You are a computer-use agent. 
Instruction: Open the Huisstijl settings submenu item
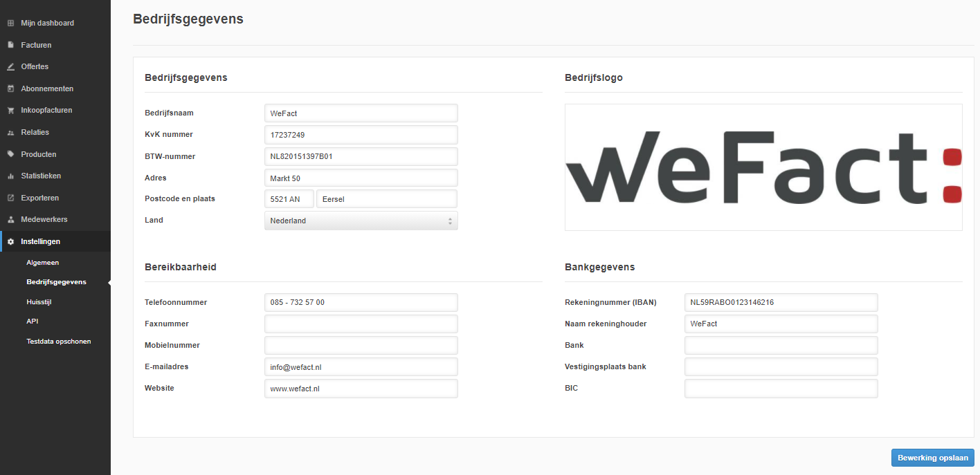(x=39, y=302)
